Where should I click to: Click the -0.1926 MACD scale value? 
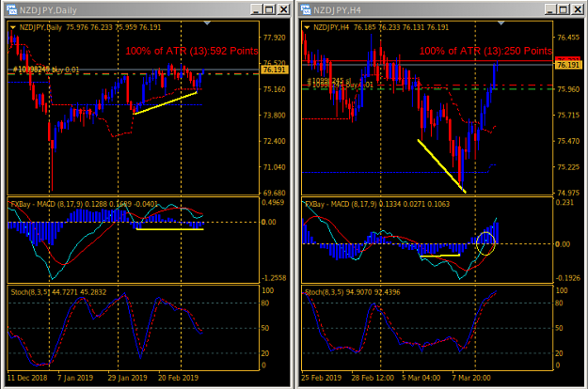point(567,278)
